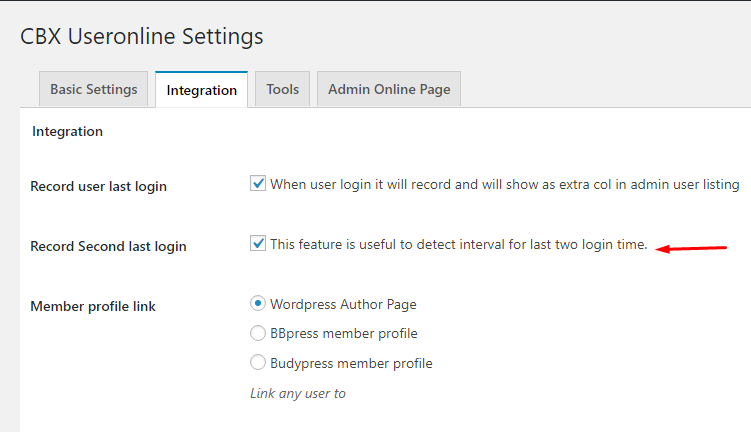Pick the Budypress member profile radio button
Screen dimensions: 751x432
[258, 363]
